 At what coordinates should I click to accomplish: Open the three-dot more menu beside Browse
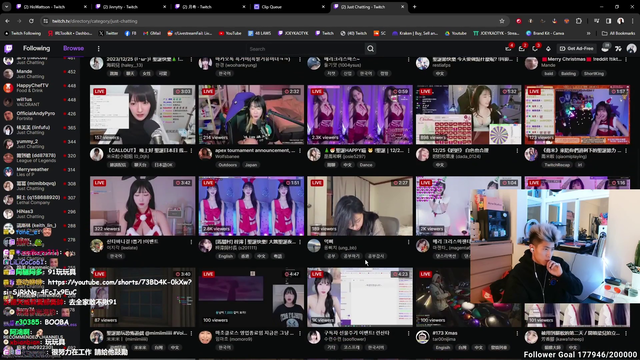click(98, 49)
